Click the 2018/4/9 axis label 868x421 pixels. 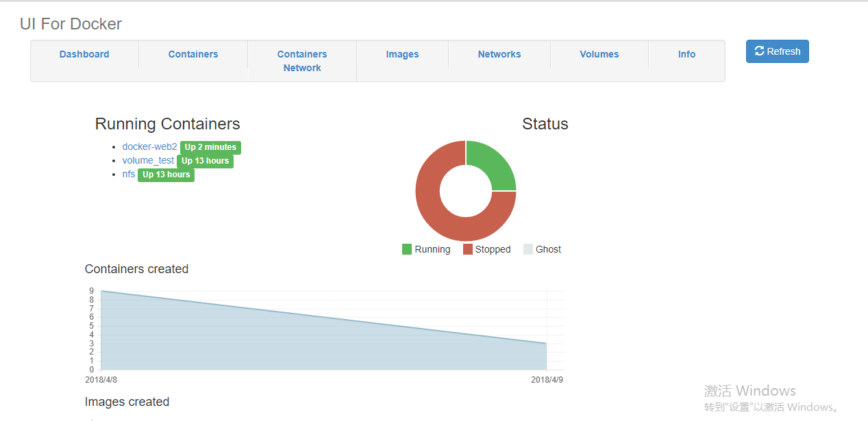click(x=547, y=379)
